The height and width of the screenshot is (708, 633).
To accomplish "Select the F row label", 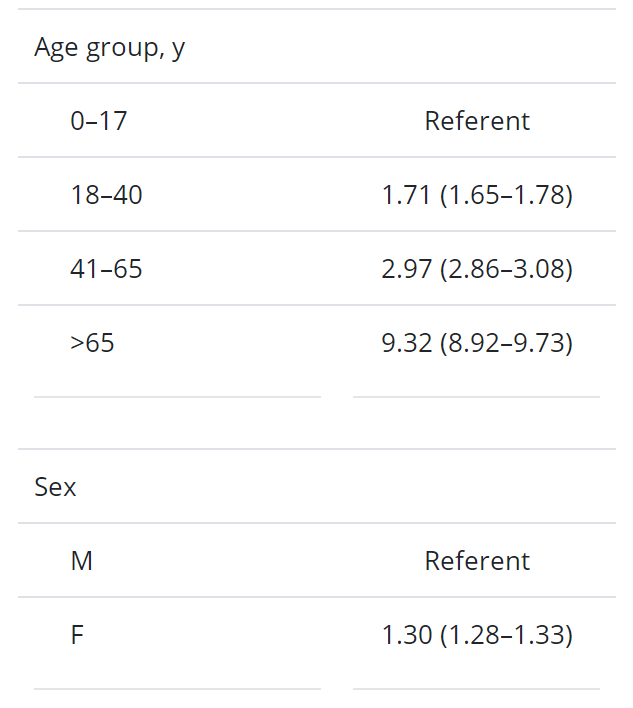I will click(77, 635).
